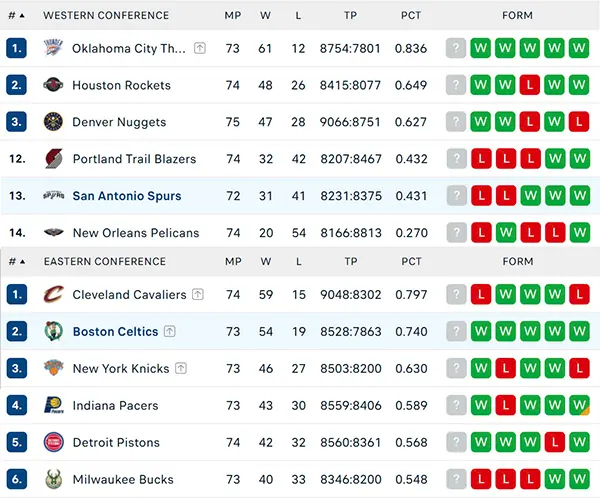Open the Detroit Pistons team link
The image size is (600, 500).
[x=116, y=443]
